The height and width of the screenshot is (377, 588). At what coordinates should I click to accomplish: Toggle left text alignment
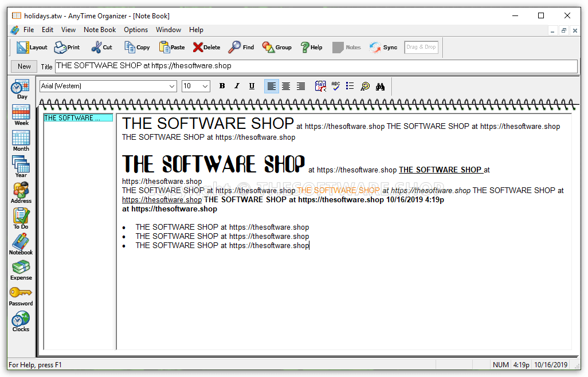(x=272, y=86)
